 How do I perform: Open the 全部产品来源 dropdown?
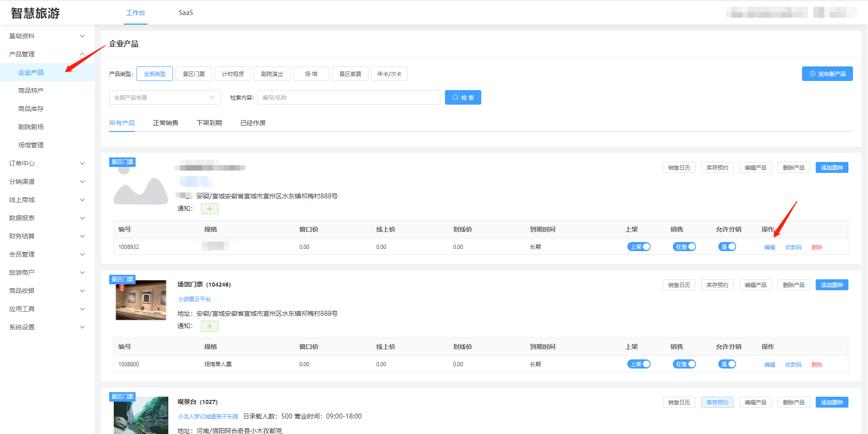165,97
